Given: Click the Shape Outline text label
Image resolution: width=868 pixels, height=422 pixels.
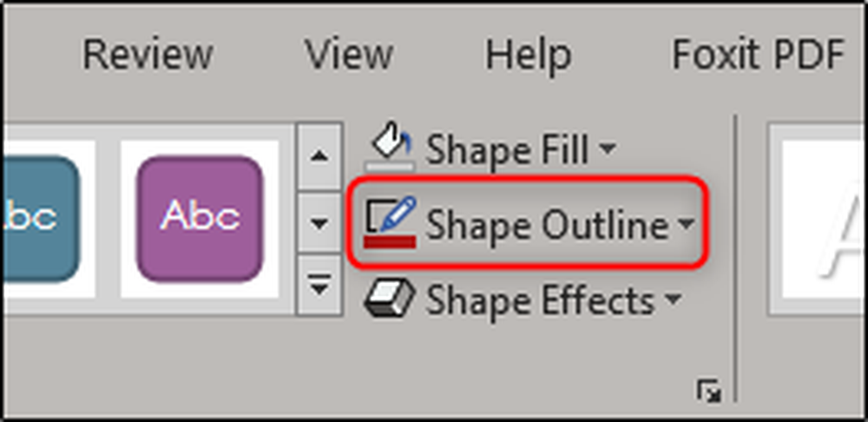Looking at the screenshot, I should [x=547, y=226].
